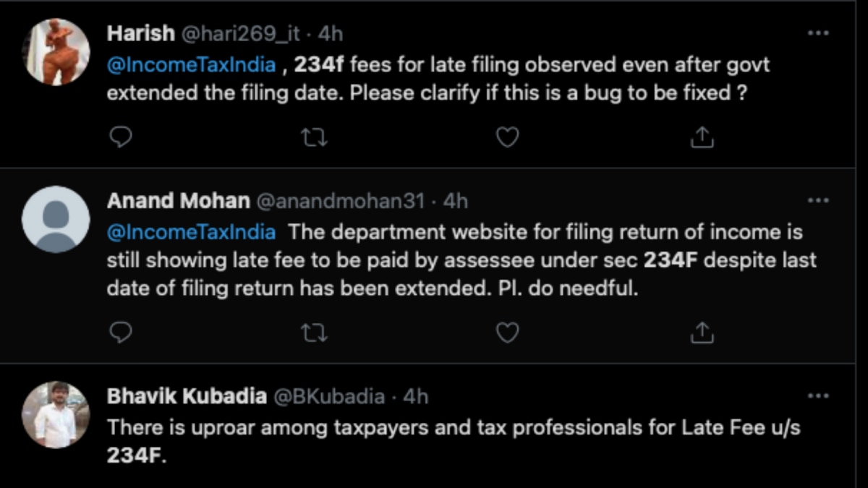Viewport: 868px width, 488px height.
Task: Open more options on Anand Mohan's tweet
Action: 818,200
